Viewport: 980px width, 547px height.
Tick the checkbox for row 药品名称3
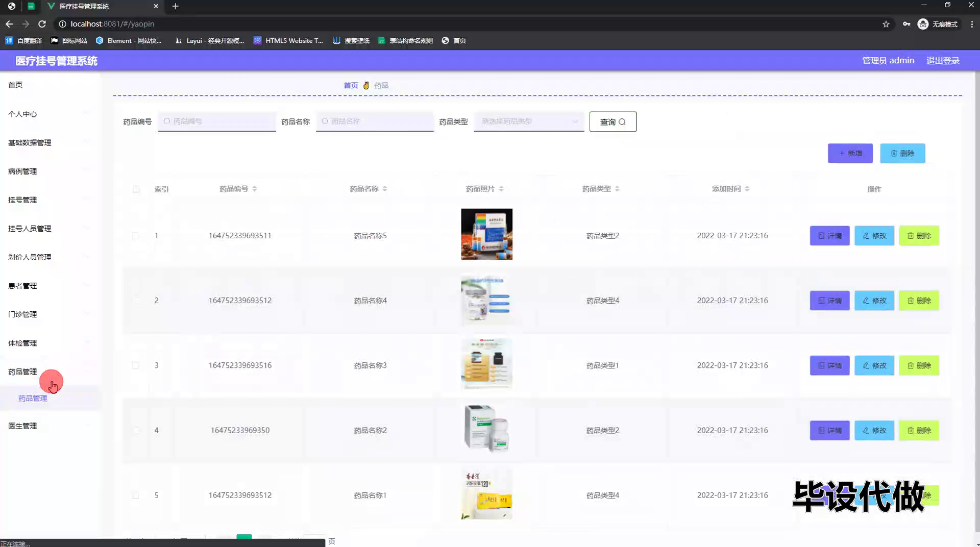point(135,365)
